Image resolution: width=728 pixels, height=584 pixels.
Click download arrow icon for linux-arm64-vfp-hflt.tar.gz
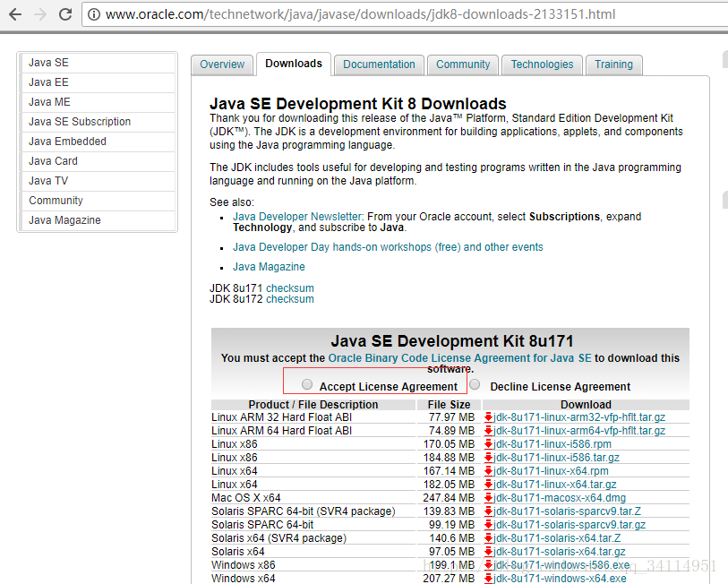point(488,431)
